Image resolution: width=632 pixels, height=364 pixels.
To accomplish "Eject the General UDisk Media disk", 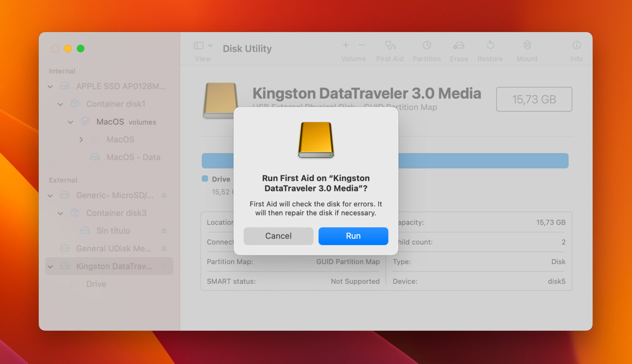I will 164,248.
